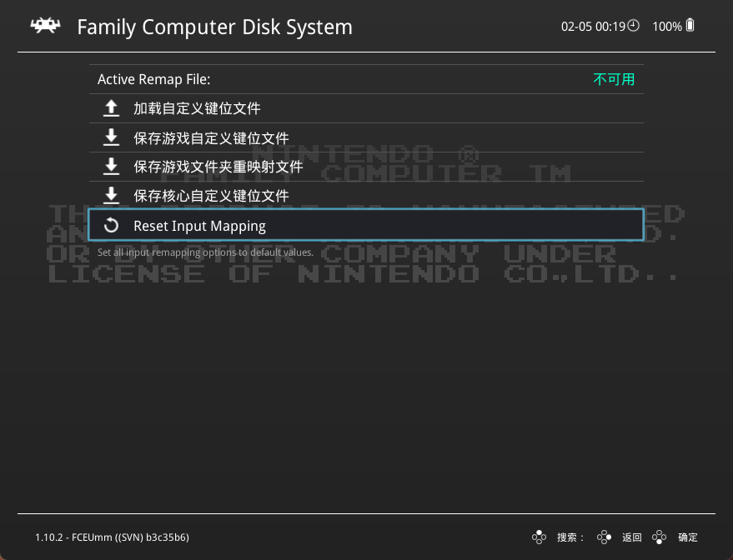Select 保存游戏自定义键位文件 menu entry
The width and height of the screenshot is (733, 560).
point(367,137)
